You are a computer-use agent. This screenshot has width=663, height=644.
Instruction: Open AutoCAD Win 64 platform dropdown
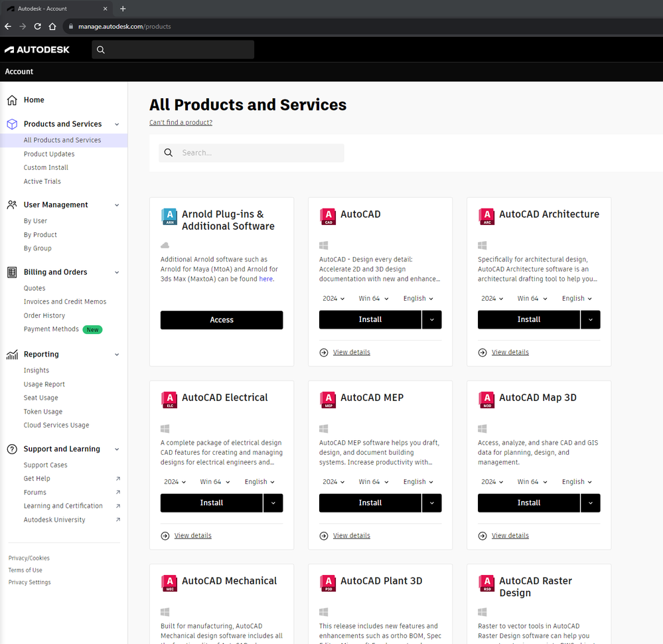374,298
